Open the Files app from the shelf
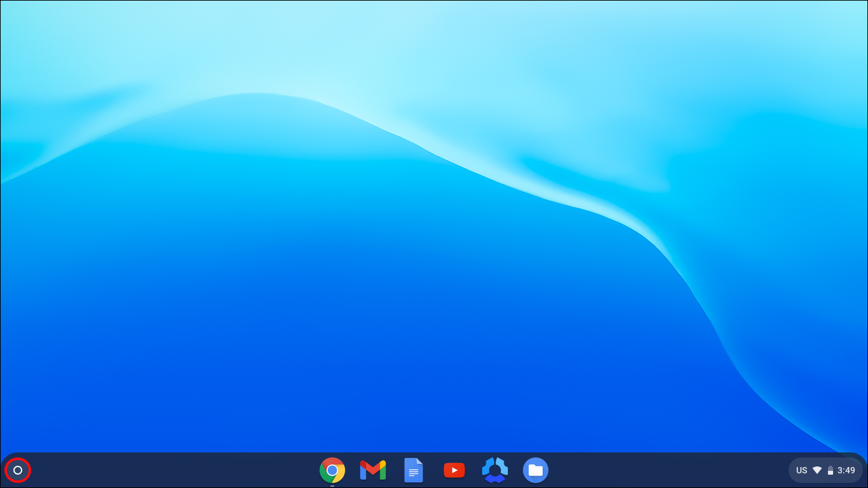This screenshot has width=868, height=488. point(536,470)
